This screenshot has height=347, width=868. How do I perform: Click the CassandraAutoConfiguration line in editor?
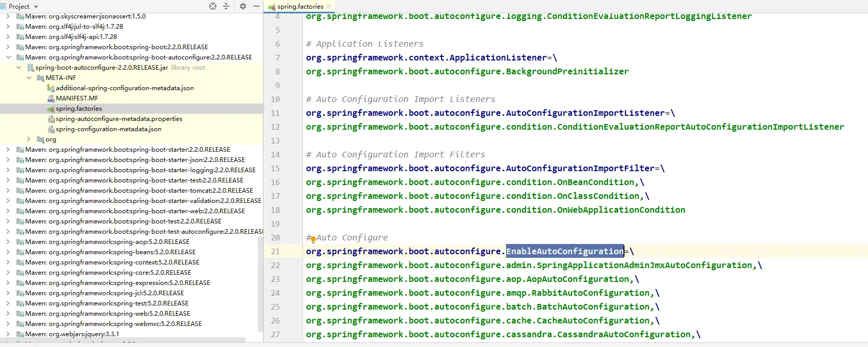[x=503, y=334]
